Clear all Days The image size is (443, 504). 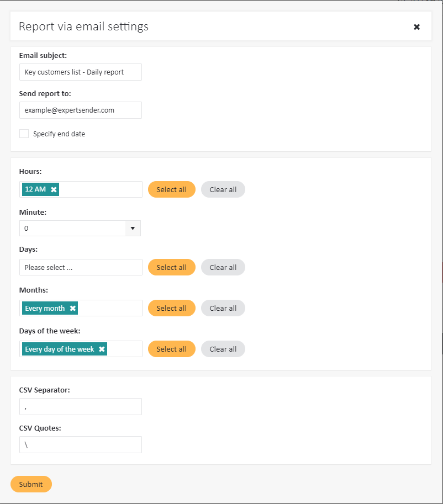coord(223,267)
